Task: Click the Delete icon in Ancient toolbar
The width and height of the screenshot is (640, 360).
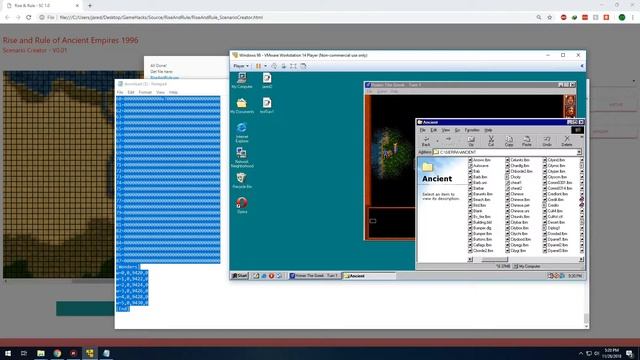Action: click(x=567, y=141)
